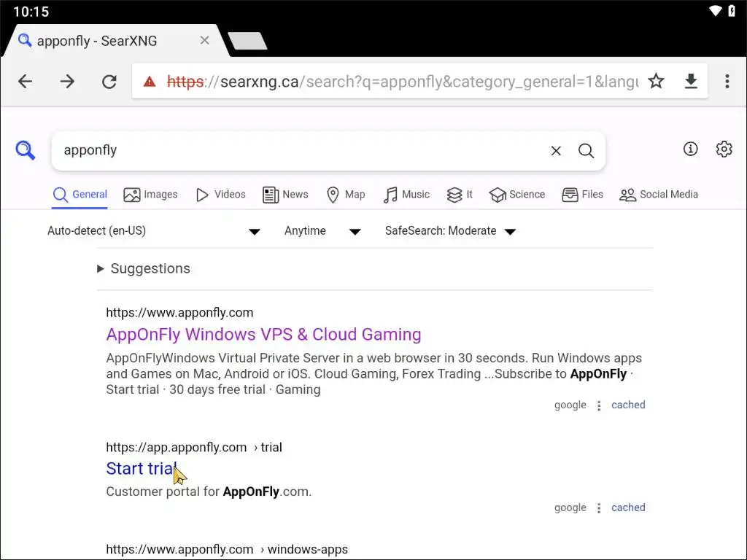Go back using the browser back arrow
747x560 pixels.
[26, 82]
